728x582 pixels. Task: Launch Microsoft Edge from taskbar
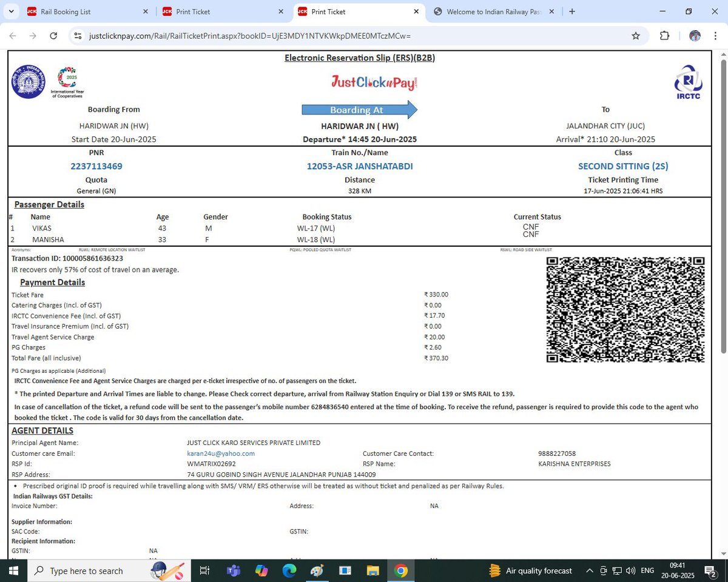pos(289,570)
